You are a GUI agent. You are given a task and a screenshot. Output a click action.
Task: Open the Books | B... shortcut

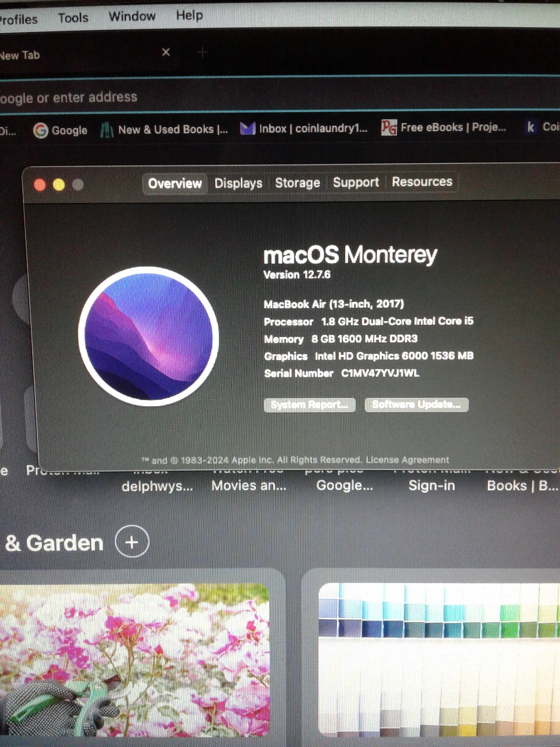[523, 486]
